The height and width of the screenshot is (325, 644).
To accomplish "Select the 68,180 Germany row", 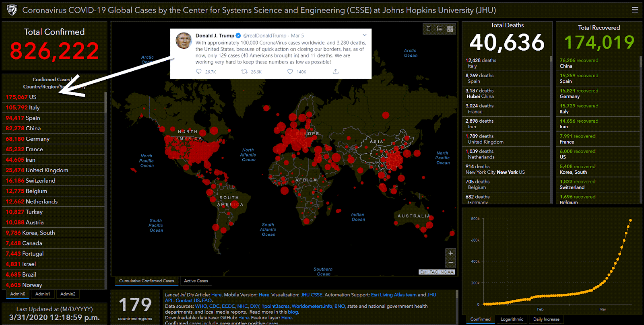I will (x=53, y=139).
